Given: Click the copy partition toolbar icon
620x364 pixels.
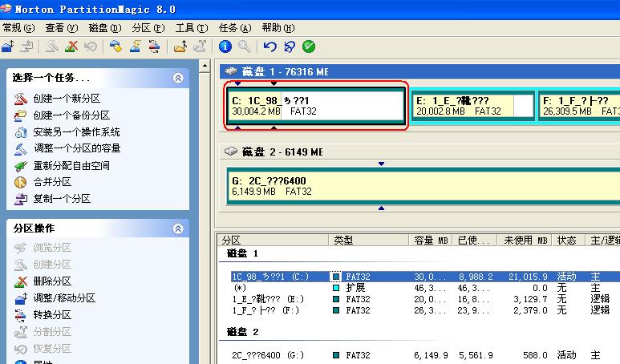Looking at the screenshot, I should 27,47.
